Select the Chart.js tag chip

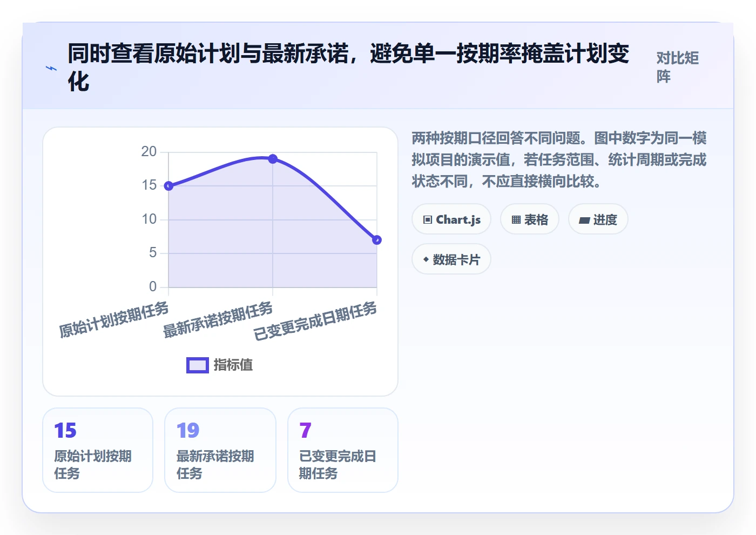point(451,219)
